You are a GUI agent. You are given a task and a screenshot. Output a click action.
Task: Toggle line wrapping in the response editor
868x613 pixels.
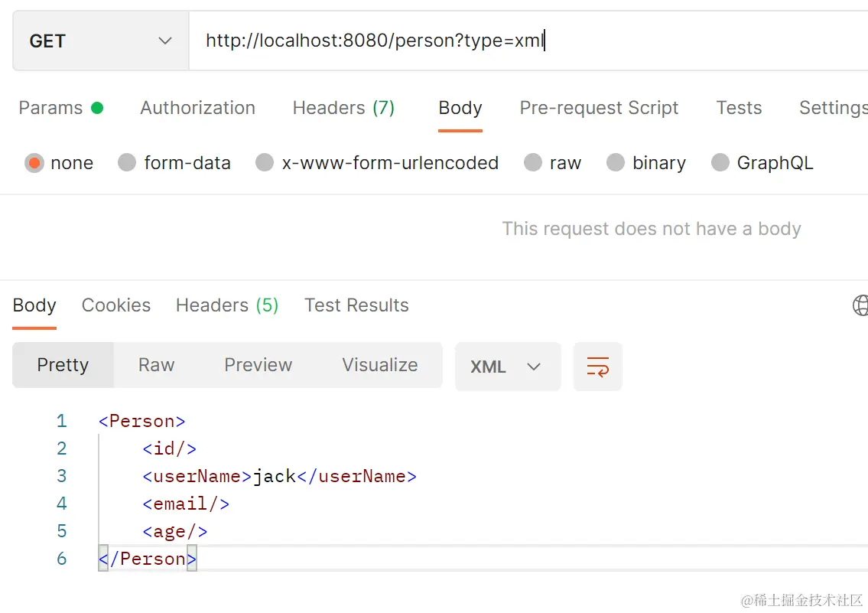[598, 367]
